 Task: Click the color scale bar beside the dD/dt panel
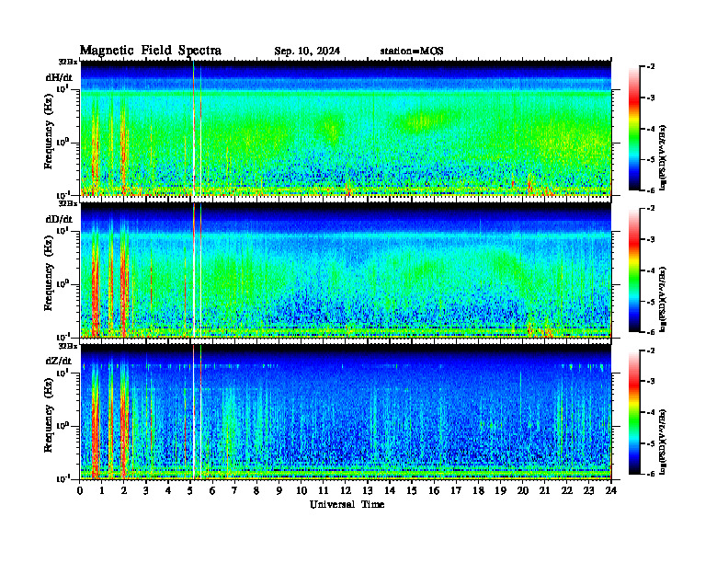(x=634, y=270)
